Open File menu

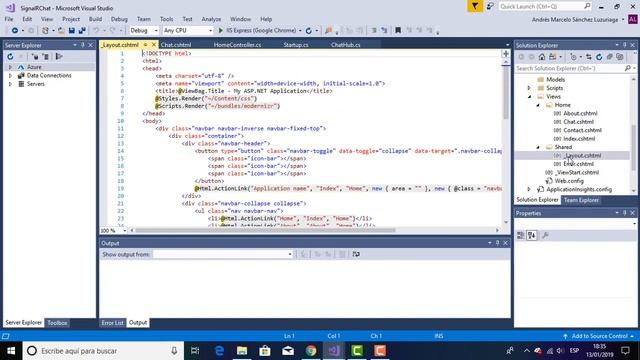(x=9, y=19)
